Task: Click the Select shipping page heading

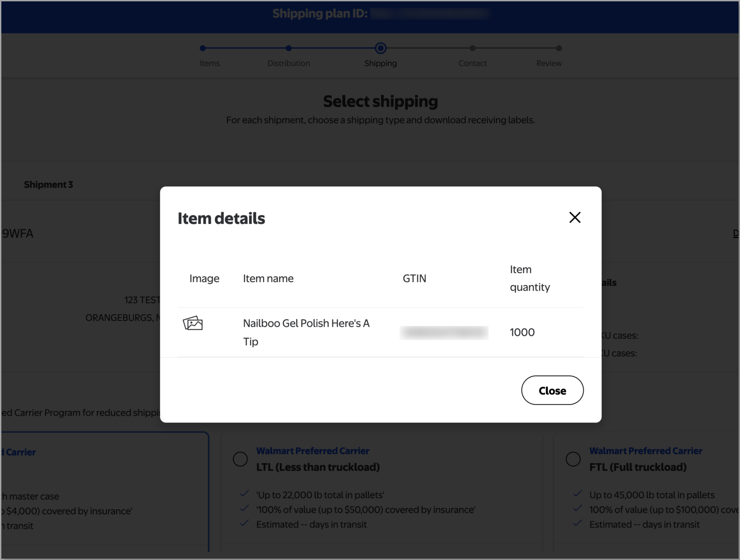Action: pyautogui.click(x=380, y=101)
